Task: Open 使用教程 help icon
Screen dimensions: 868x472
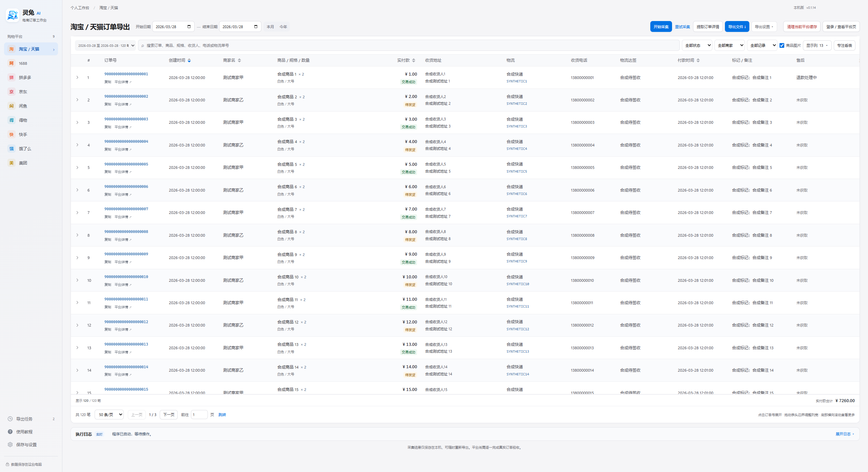Action: click(x=10, y=432)
